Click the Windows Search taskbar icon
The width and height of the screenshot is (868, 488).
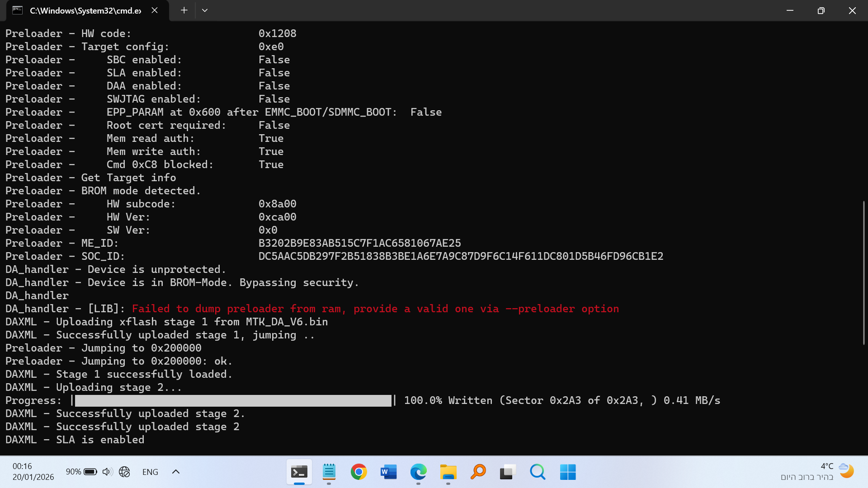[x=538, y=472]
